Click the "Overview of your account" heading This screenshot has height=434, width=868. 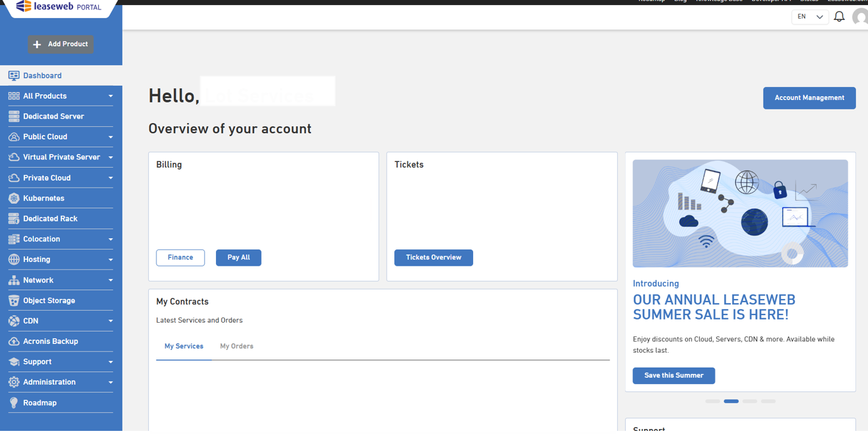230,129
